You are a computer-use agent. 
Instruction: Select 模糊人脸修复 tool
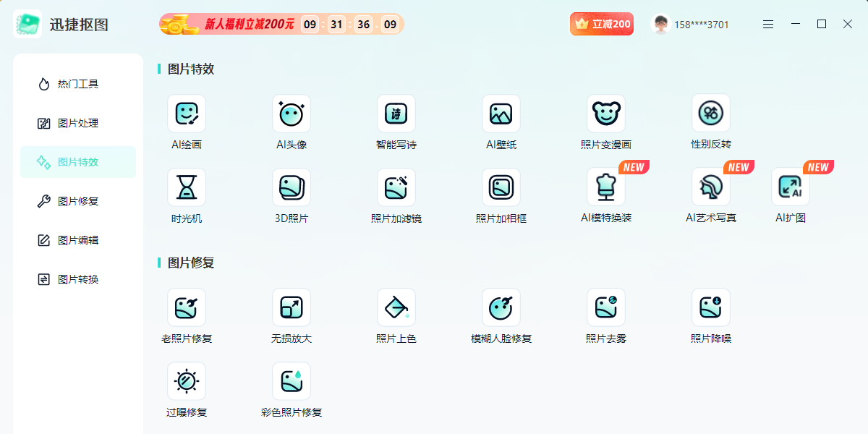click(x=501, y=307)
